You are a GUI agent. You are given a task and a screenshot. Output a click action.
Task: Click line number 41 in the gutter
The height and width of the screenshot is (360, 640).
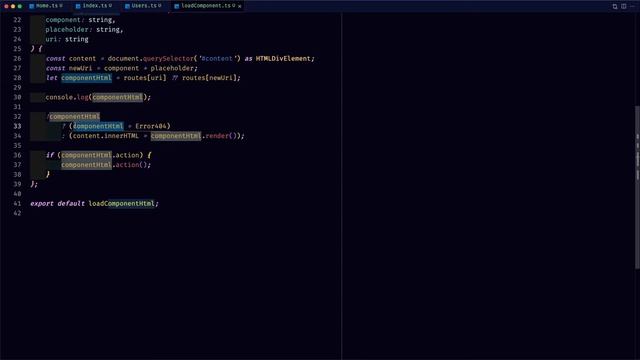17,203
